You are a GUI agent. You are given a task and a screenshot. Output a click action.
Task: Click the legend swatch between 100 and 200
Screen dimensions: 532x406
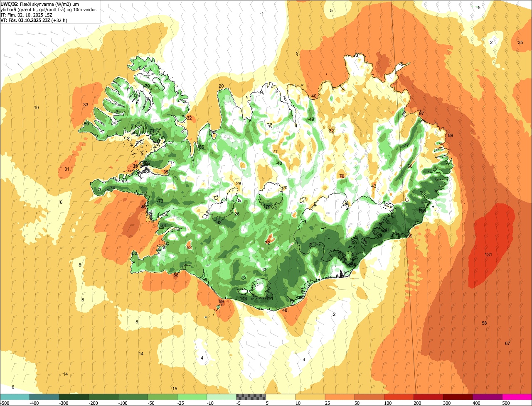399,397
